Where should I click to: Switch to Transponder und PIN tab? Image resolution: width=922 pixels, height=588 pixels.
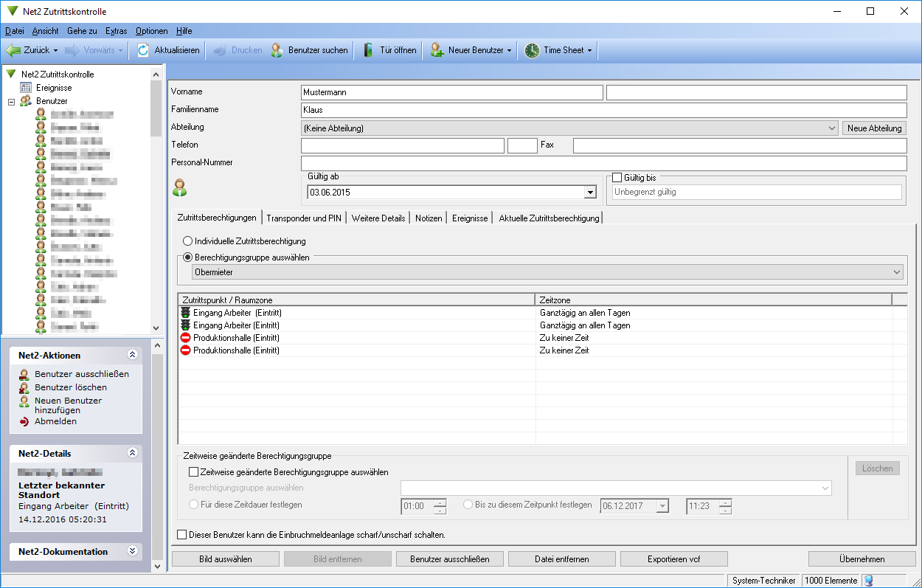click(304, 218)
